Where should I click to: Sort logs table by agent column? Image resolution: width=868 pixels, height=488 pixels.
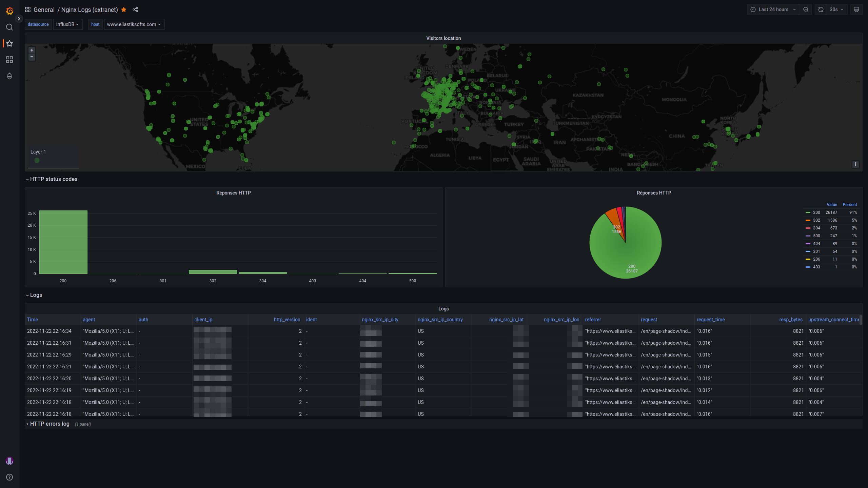click(89, 320)
